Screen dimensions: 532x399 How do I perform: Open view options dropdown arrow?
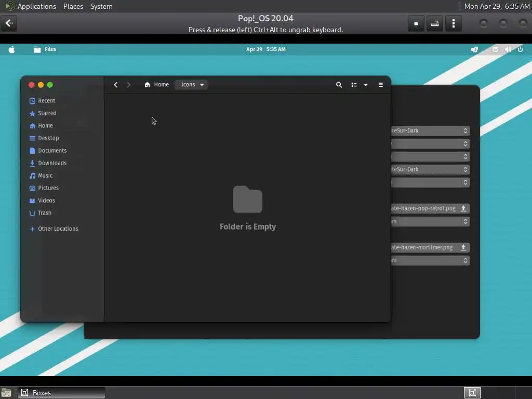[x=366, y=85]
